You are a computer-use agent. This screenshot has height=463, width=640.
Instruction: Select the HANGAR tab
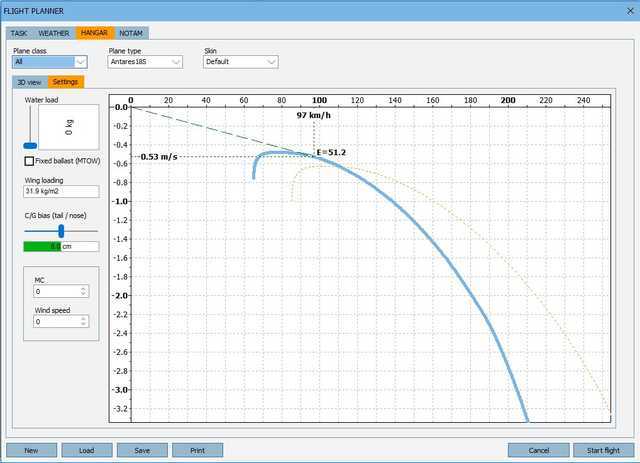[94, 33]
